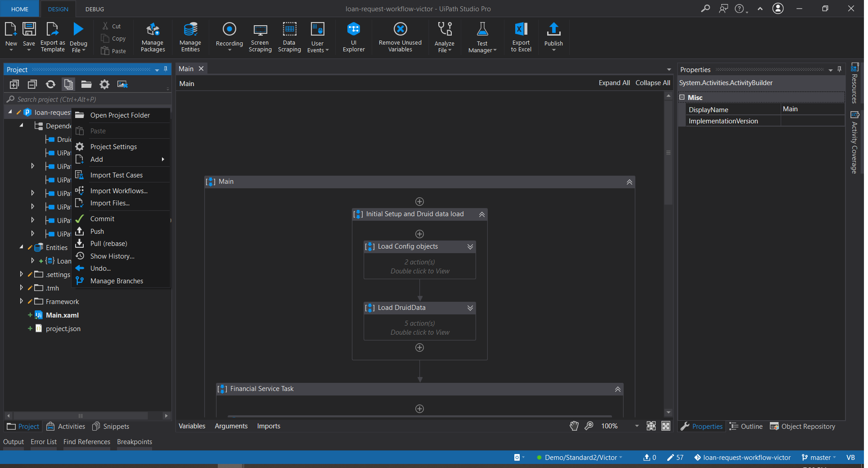The width and height of the screenshot is (868, 468).
Task: Select Import Test Cases
Action: coord(121,175)
